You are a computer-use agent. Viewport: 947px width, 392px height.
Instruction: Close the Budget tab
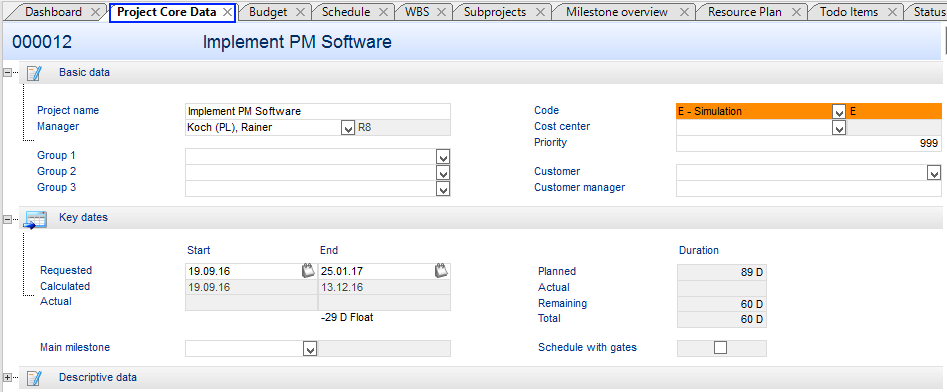point(300,12)
